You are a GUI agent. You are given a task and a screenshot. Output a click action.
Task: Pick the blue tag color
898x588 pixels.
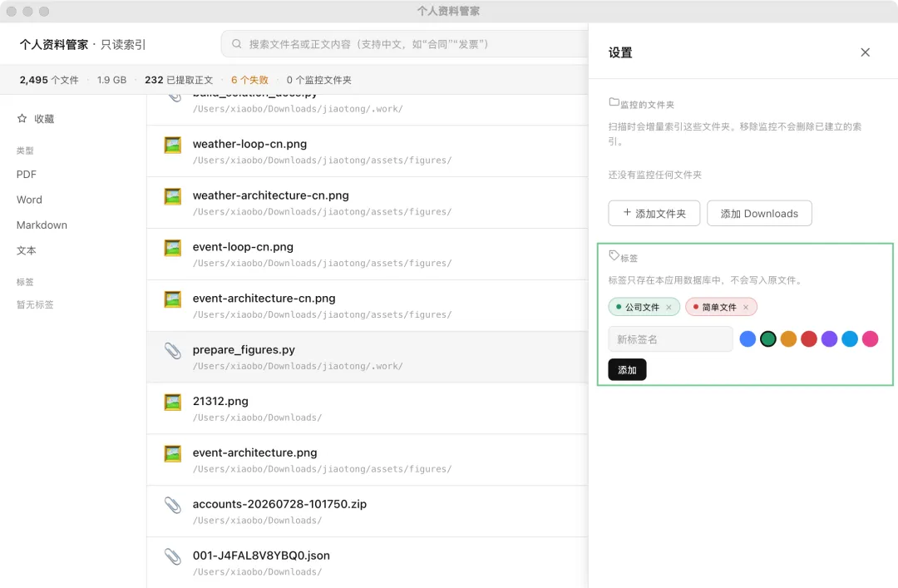(x=748, y=338)
